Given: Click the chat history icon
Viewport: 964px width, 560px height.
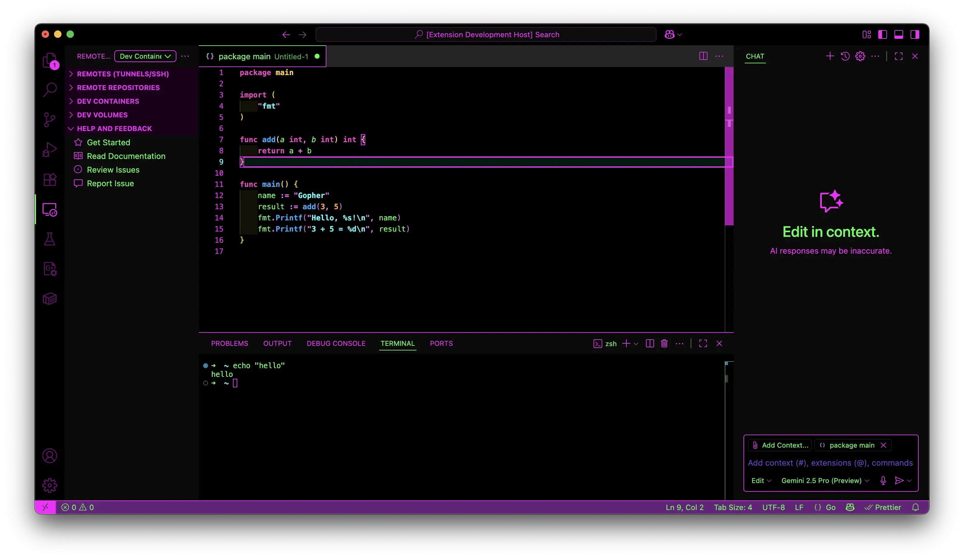Looking at the screenshot, I should pos(845,56).
